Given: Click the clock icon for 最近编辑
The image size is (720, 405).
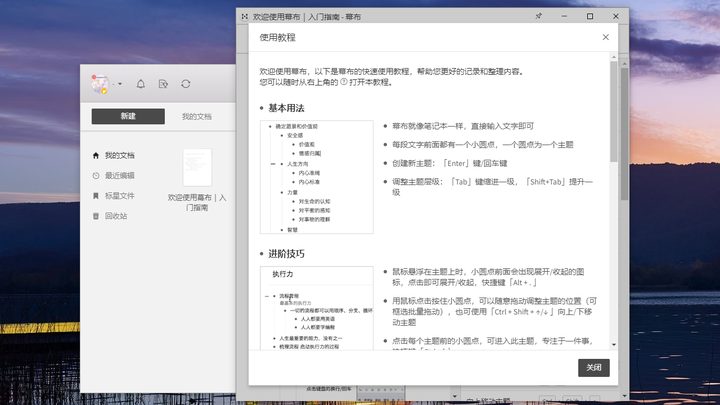Looking at the screenshot, I should [96, 175].
